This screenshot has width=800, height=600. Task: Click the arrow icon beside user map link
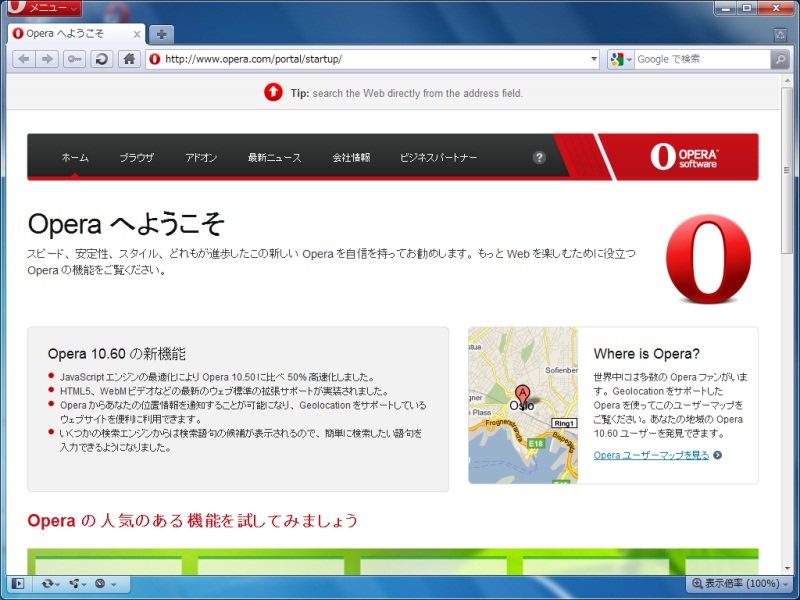[717, 455]
